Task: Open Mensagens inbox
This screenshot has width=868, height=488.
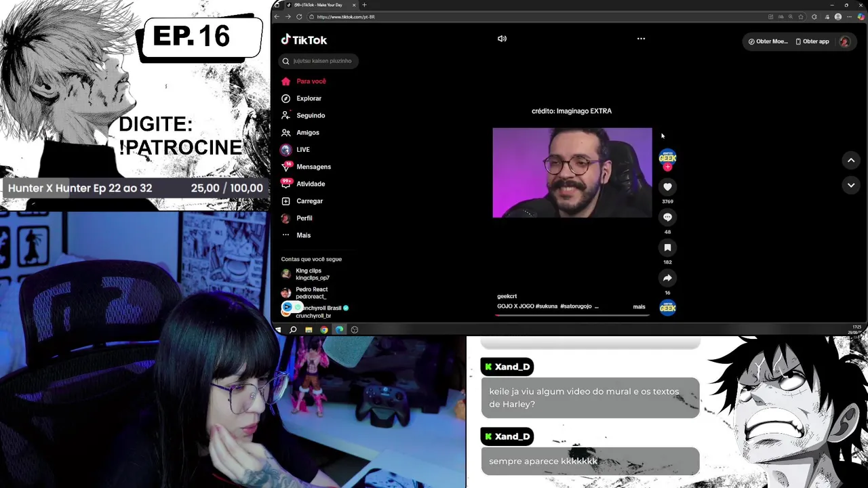Action: [306, 167]
